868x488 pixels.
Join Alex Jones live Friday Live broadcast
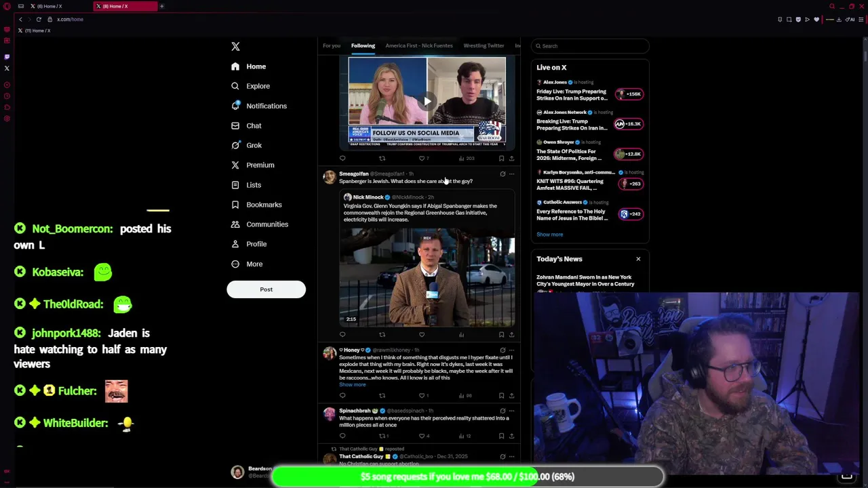point(590,91)
